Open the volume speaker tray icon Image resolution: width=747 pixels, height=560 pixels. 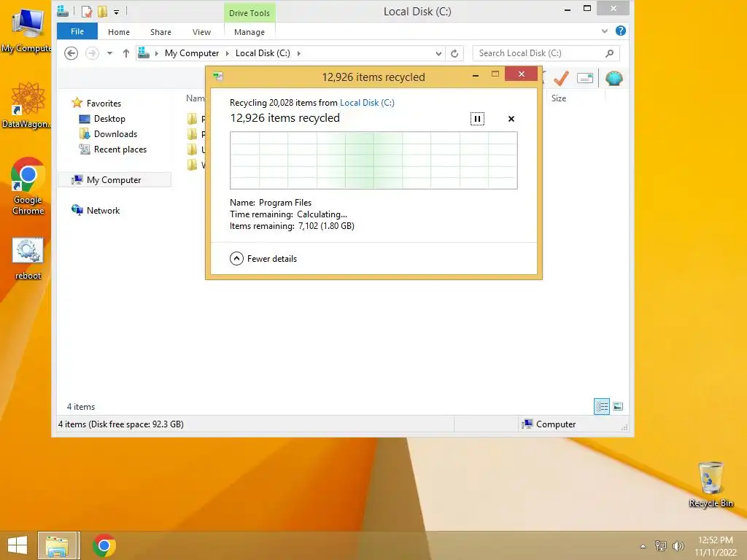click(x=678, y=545)
